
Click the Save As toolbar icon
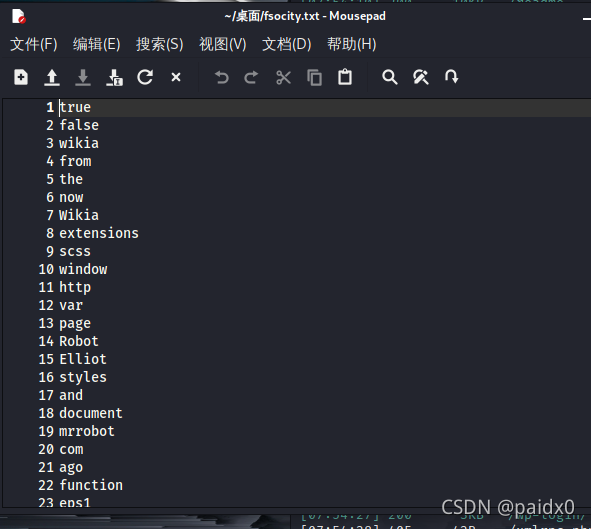114,78
